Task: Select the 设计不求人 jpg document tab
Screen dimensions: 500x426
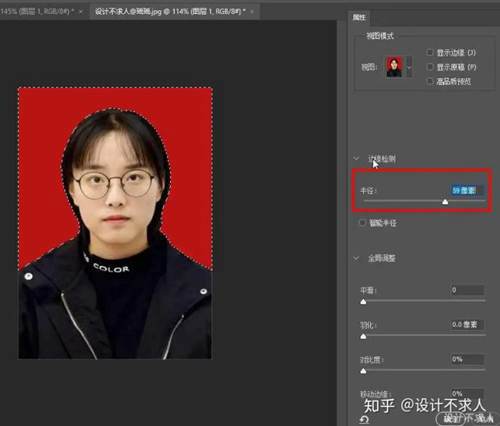Action: point(170,12)
